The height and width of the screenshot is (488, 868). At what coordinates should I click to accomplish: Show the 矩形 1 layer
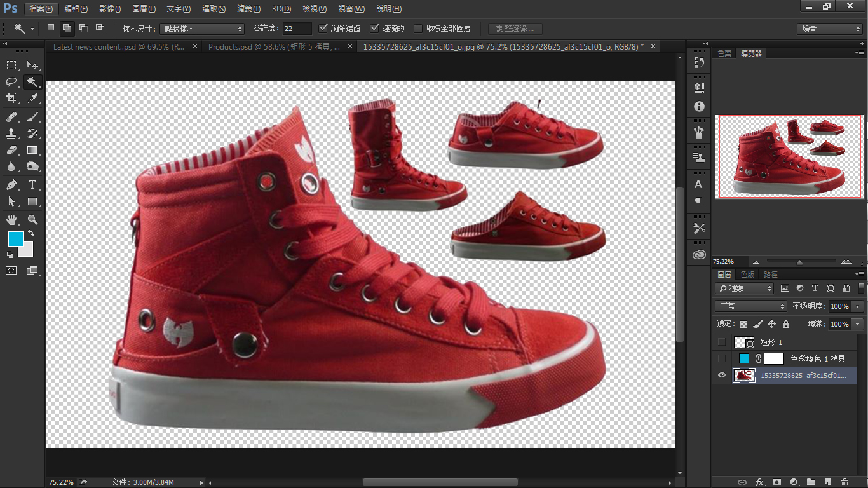tap(721, 342)
